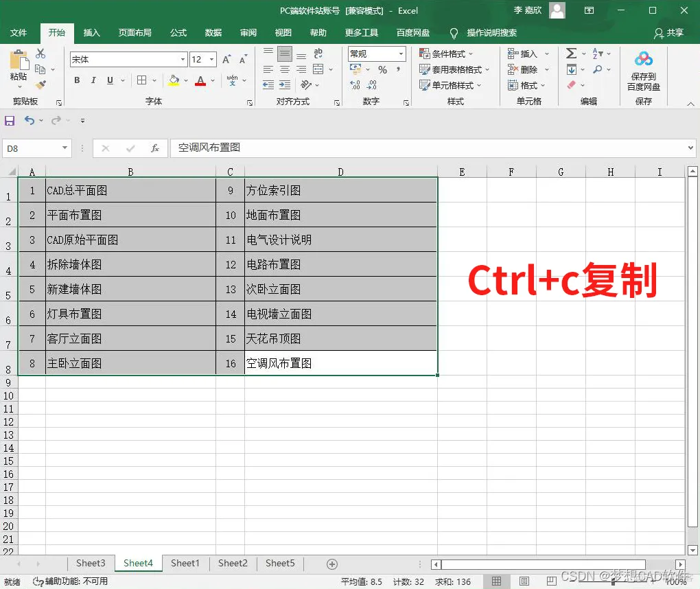Toggle wrap text option
Screen dimensions: 700x589
coord(318,53)
